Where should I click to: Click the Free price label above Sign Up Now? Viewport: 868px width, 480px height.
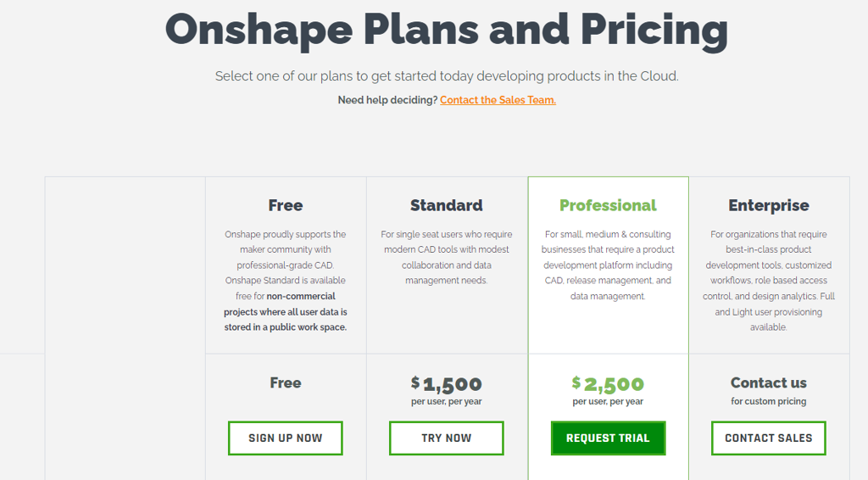click(286, 382)
